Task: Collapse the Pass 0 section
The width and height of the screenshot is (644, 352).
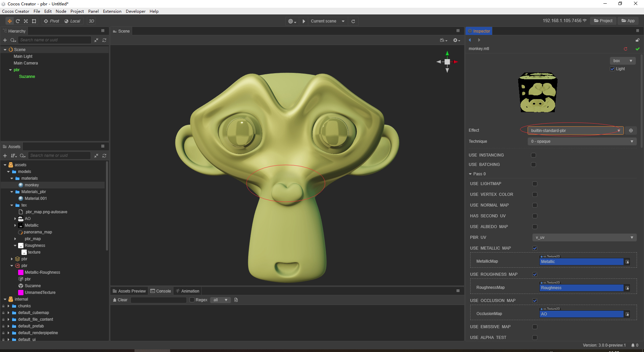Action: [470, 174]
